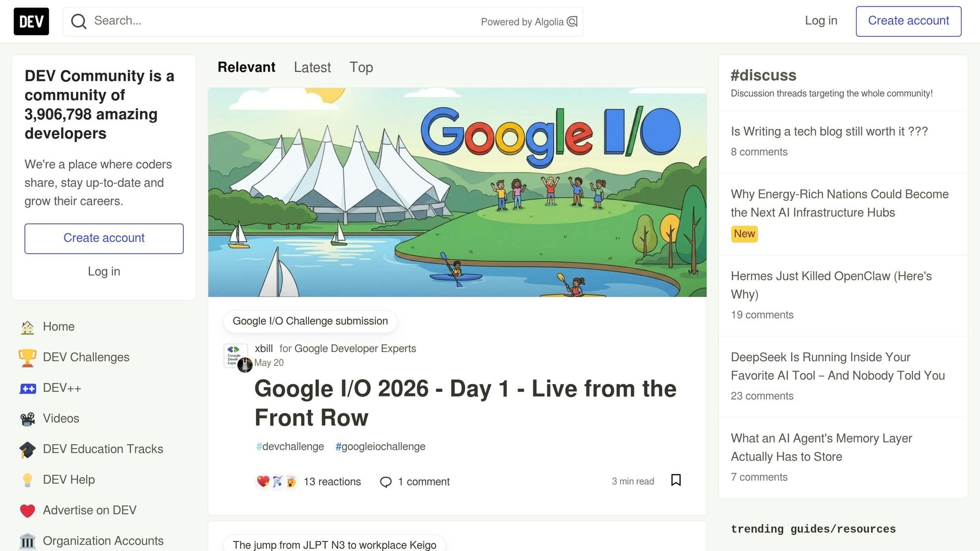The height and width of the screenshot is (551, 980).
Task: Open 'Is Writing a tech blog still worth it' thread
Action: pyautogui.click(x=829, y=132)
